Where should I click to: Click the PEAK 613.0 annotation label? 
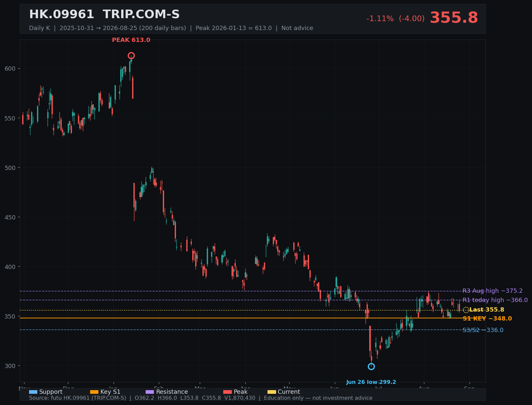pyautogui.click(x=131, y=40)
